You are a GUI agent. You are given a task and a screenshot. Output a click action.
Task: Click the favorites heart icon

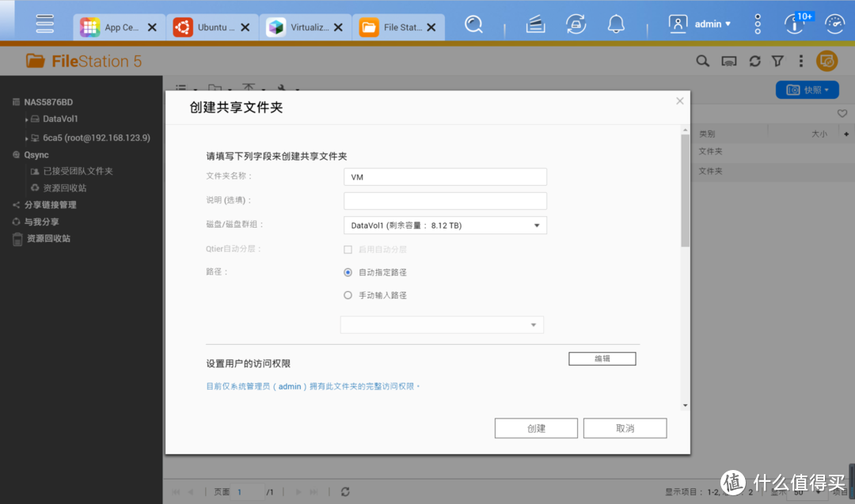coord(842,113)
